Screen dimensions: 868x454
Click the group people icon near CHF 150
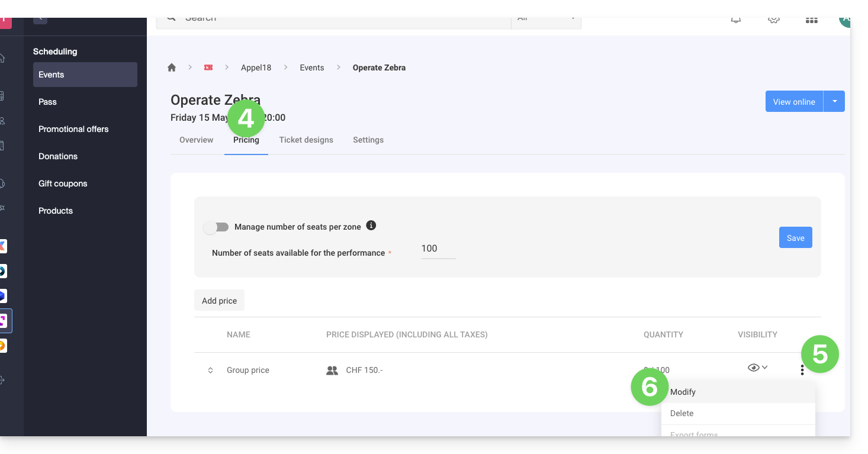[332, 371]
